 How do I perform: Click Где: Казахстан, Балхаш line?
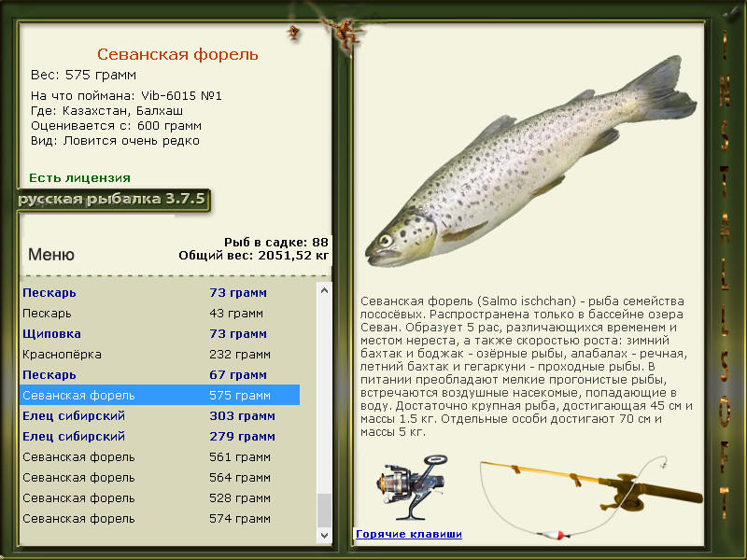(x=106, y=110)
